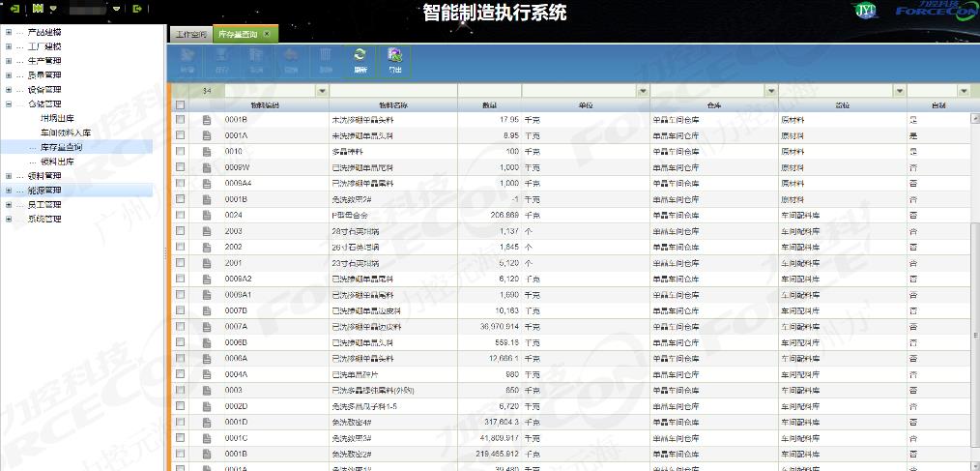980x471 pixels.
Task: Tick the checkbox for row 0006B
Action: (181, 342)
